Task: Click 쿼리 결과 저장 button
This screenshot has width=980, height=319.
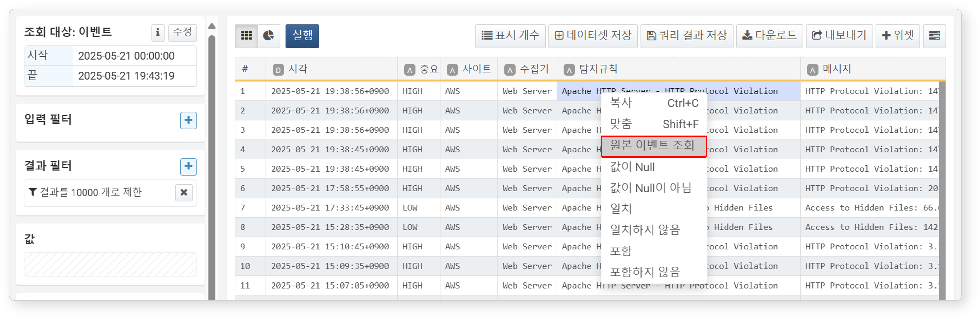Action: coord(687,36)
